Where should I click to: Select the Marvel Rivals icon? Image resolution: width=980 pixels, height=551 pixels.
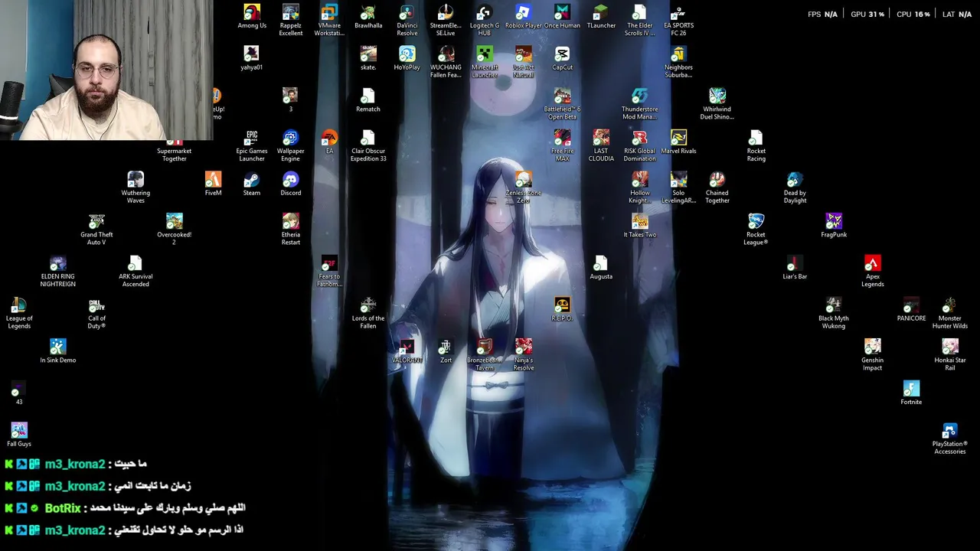click(x=678, y=142)
